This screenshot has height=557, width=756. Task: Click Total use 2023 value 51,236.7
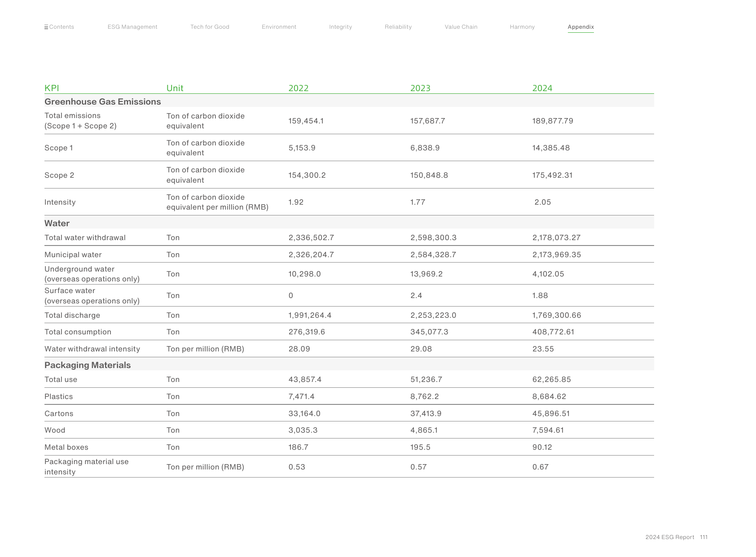426,379
